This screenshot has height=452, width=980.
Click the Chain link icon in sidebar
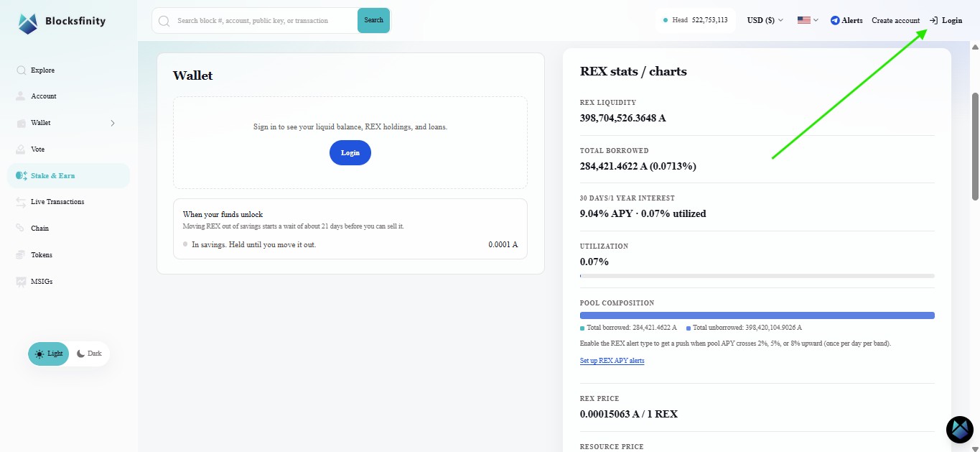point(21,229)
